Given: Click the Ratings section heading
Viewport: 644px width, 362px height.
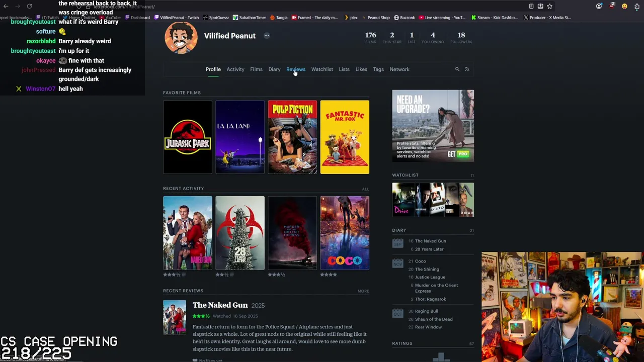Looking at the screenshot, I should (402, 343).
